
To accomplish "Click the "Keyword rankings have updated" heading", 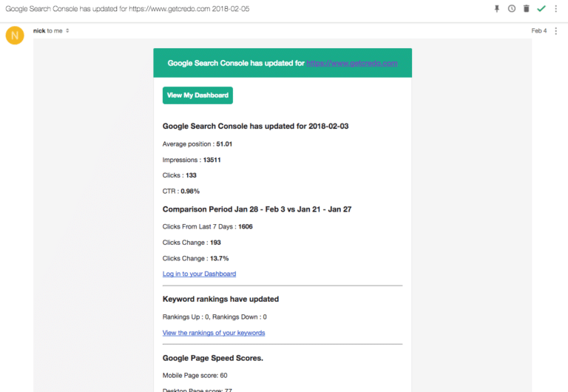I will 220,300.
